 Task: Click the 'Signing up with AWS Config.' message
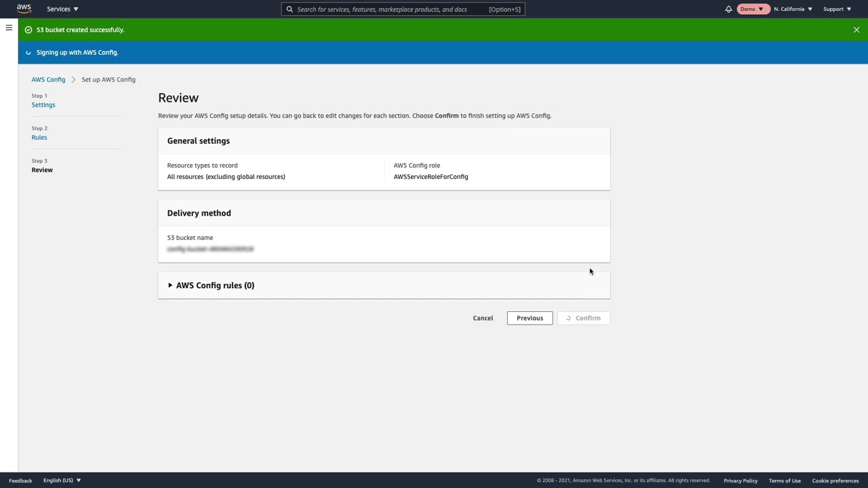click(77, 52)
